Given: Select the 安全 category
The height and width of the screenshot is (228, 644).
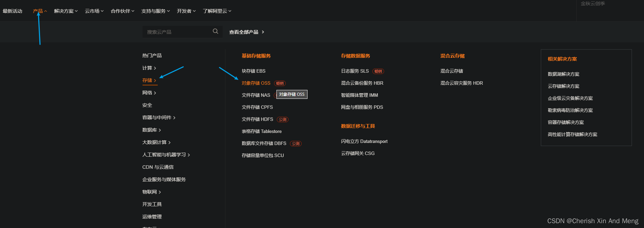Looking at the screenshot, I should (x=147, y=105).
